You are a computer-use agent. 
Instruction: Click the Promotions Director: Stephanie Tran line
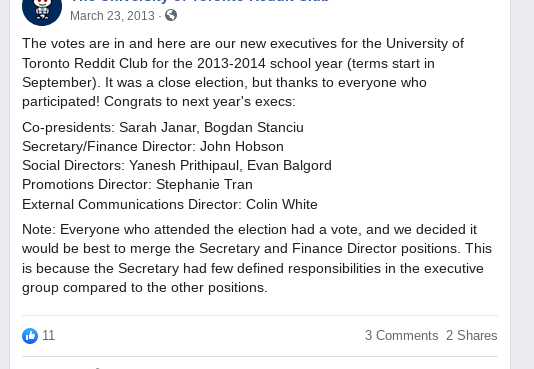[137, 185]
